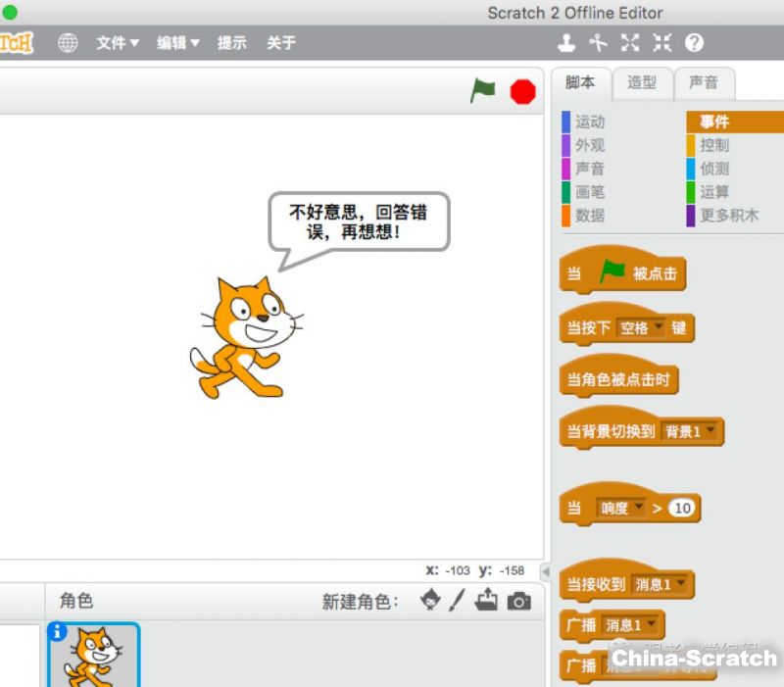The image size is (784, 687).
Task: Take new sprite from camera
Action: pyautogui.click(x=519, y=602)
